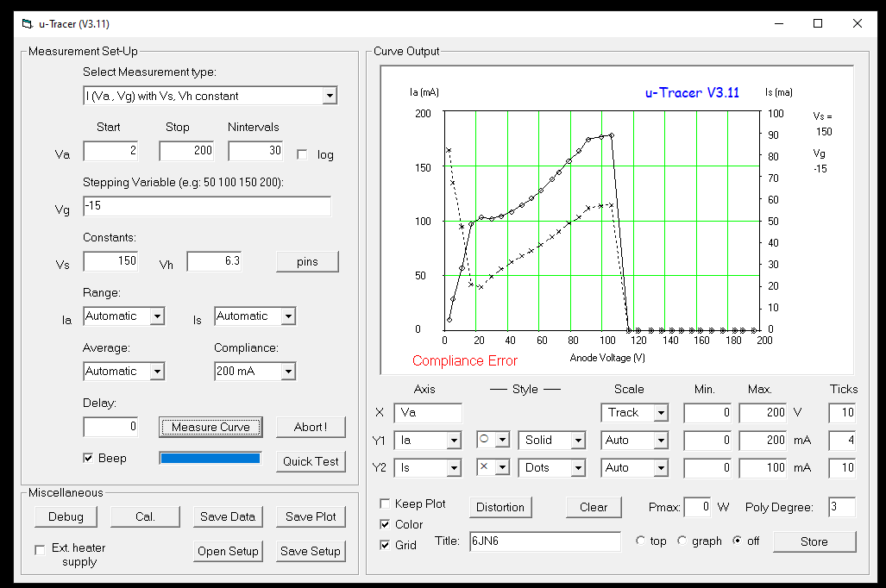Click the Title field containing 6JN6
Screen dimensions: 886x588
pyautogui.click(x=544, y=541)
